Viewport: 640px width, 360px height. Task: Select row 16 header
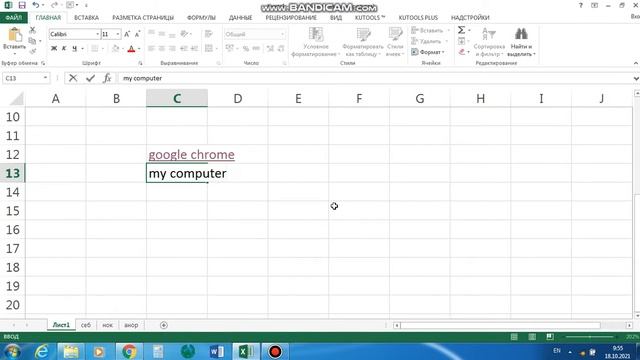[x=13, y=230]
